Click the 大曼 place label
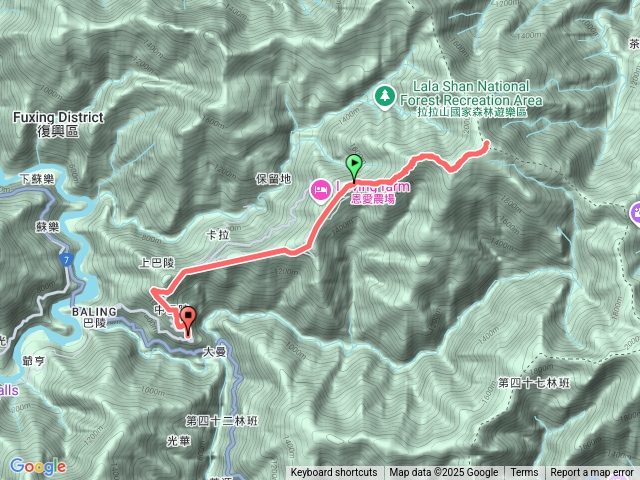The width and height of the screenshot is (640, 480). click(215, 352)
